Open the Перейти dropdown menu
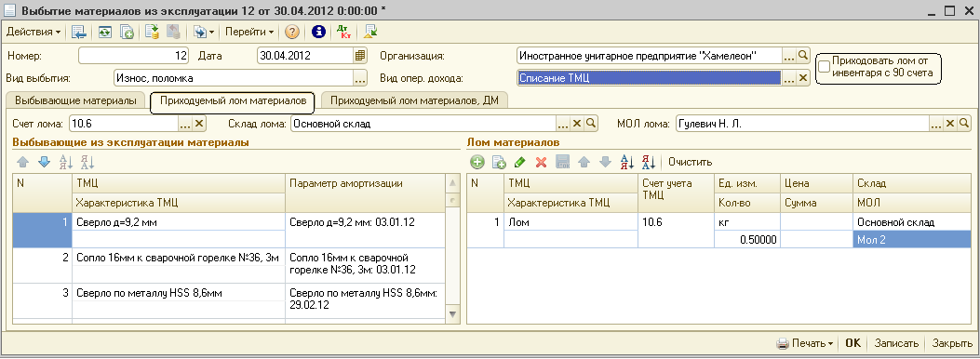The image size is (980, 359). pos(249,32)
